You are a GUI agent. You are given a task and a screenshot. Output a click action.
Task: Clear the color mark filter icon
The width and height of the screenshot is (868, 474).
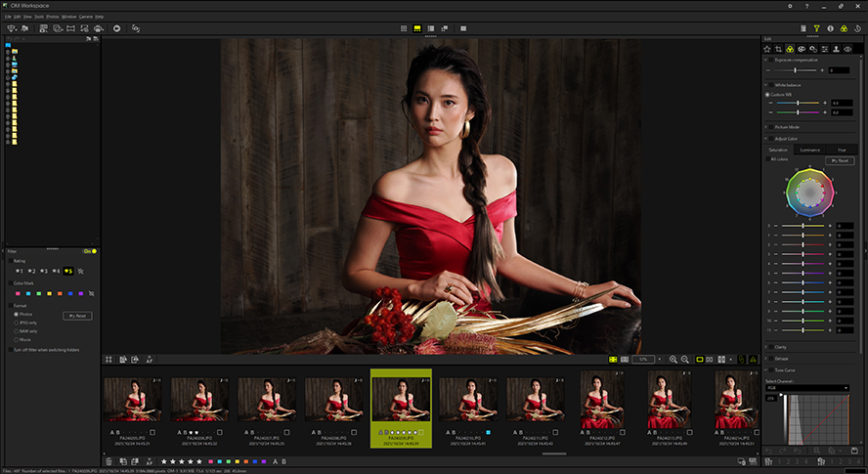(x=91, y=293)
